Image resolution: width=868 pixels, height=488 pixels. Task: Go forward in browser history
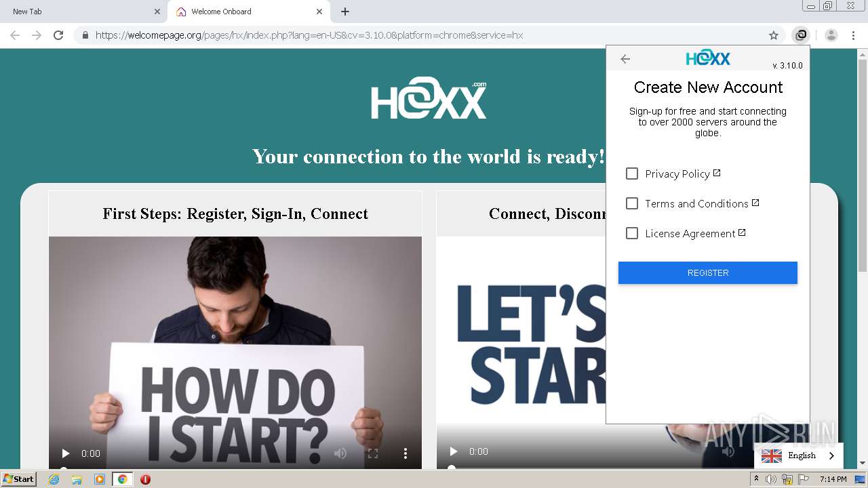click(37, 35)
